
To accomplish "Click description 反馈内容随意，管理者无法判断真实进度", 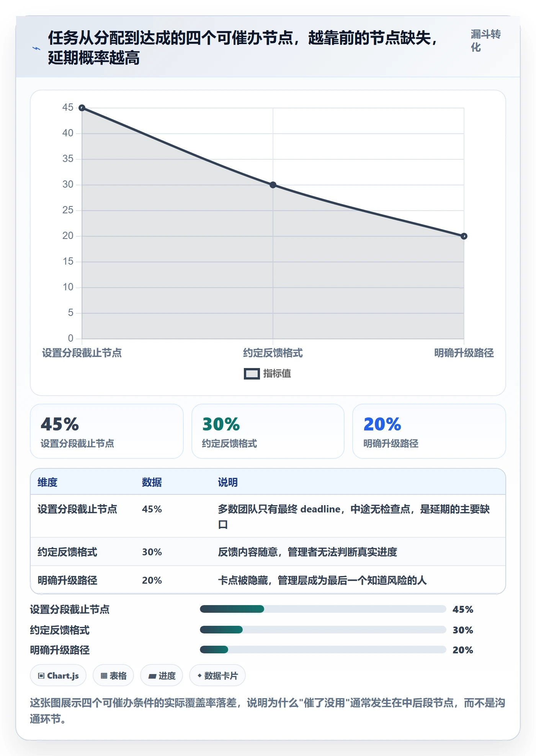I will coord(307,552).
